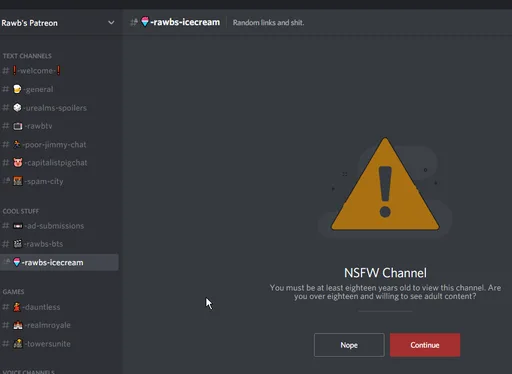The width and height of the screenshot is (512, 374).
Task: Confirm age with the Continue button
Action: pyautogui.click(x=425, y=345)
